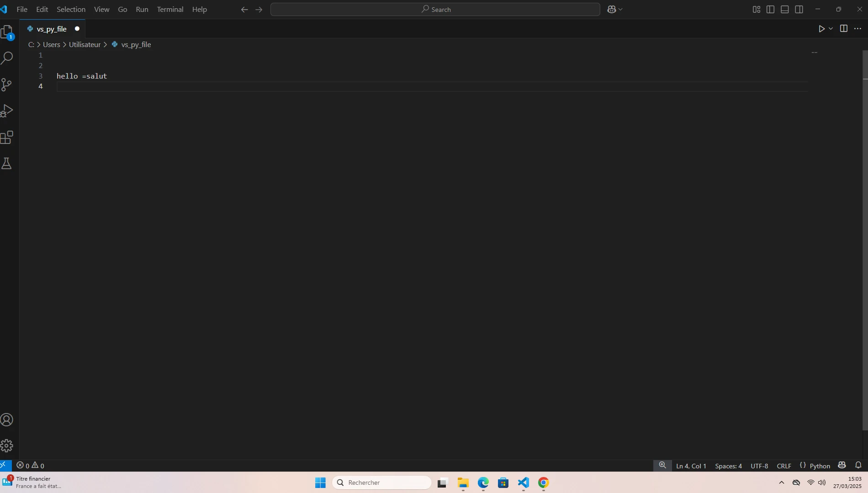The height and width of the screenshot is (493, 868).
Task: Open the Terminal menu
Action: click(x=170, y=10)
